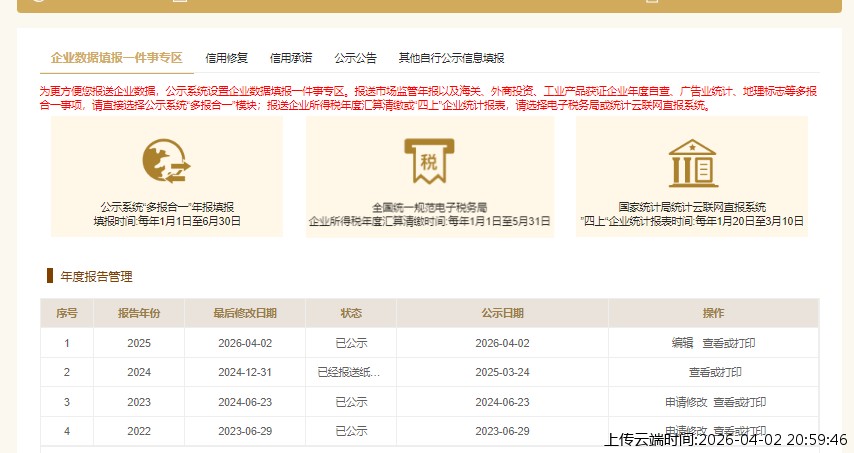
Task: Click last-modified date 2024-12-31
Action: pos(245,372)
